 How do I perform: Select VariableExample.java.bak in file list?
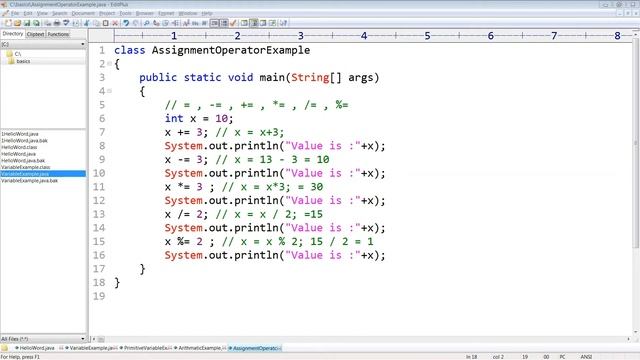pos(29,180)
